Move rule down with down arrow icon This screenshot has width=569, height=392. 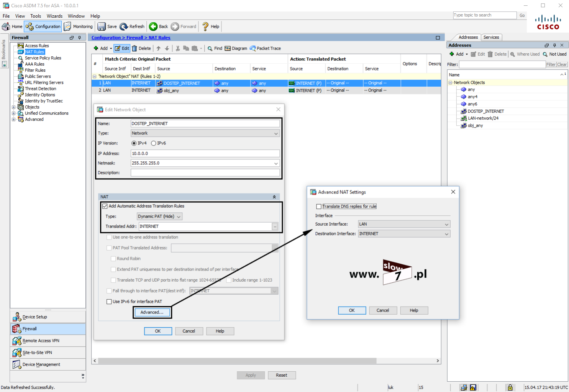(167, 48)
